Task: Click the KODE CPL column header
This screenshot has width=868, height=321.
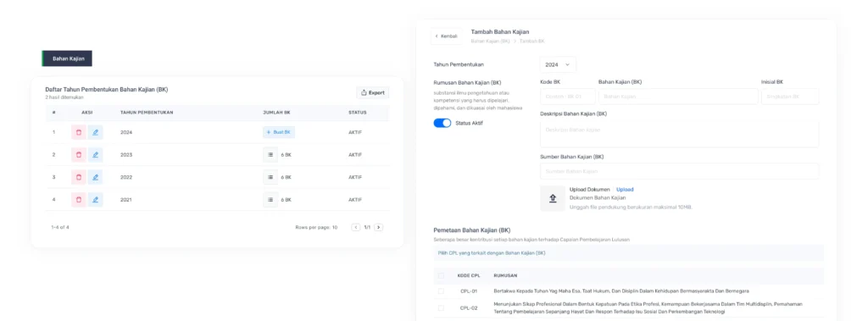Action: click(469, 275)
